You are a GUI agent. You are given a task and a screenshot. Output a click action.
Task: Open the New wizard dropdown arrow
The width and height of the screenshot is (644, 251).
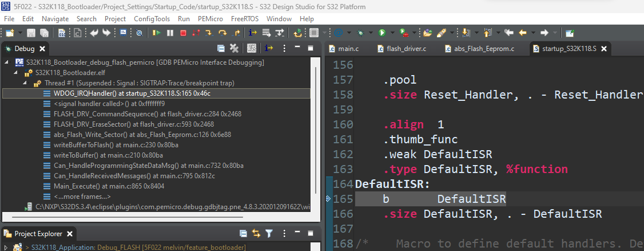(x=19, y=33)
